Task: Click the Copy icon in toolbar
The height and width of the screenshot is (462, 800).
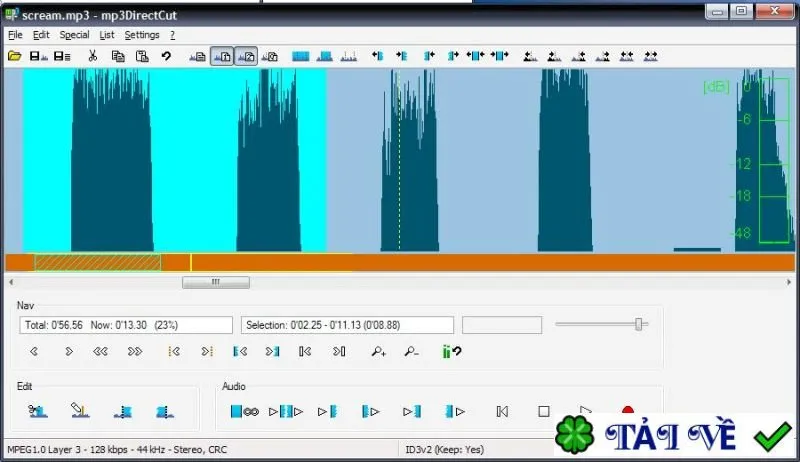Action: coord(118,56)
